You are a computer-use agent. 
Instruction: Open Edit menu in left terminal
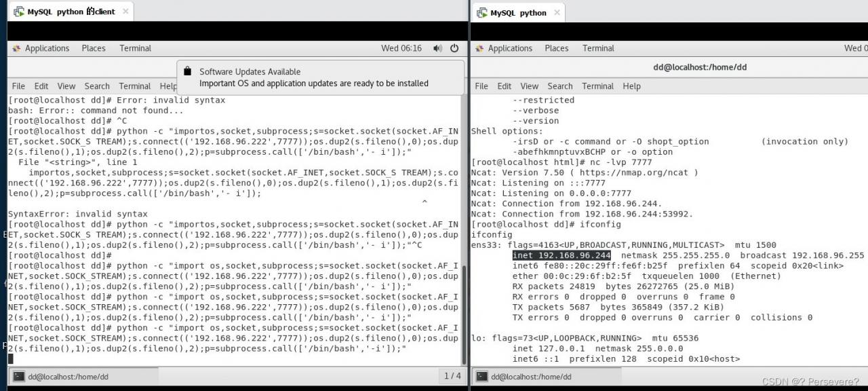click(x=41, y=86)
